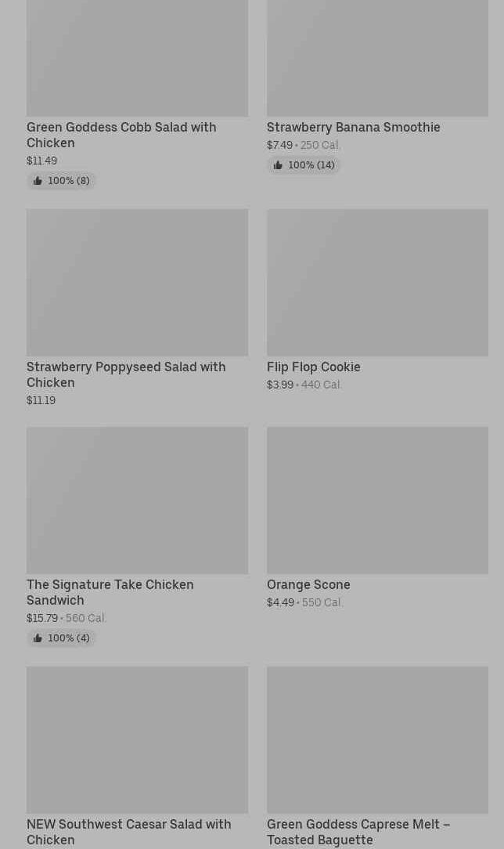Click the Flip Flop Cookie name
The width and height of the screenshot is (504, 849).
tap(313, 367)
